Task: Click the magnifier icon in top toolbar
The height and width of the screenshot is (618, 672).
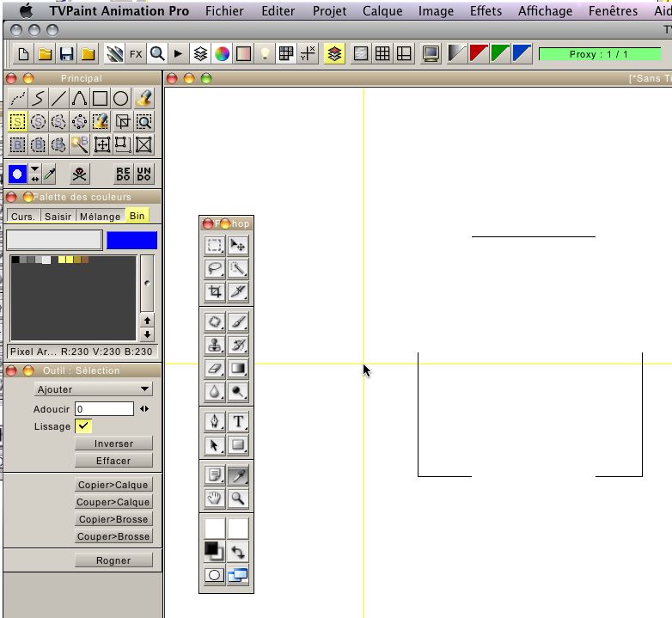Action: (157, 54)
